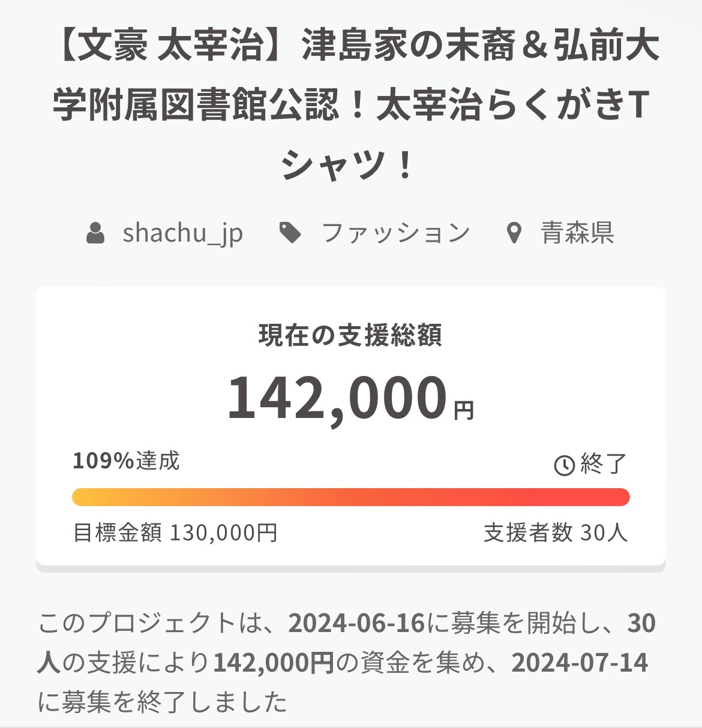Select the 青森県 location link
702x728 pixels.
point(577,233)
